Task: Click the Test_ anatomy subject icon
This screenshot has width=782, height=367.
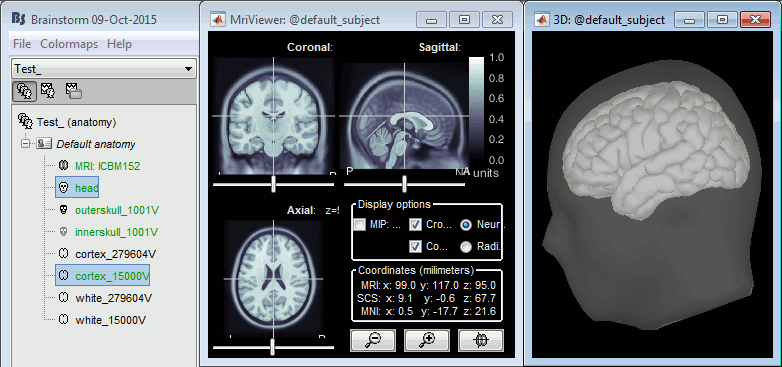Action: [x=25, y=121]
